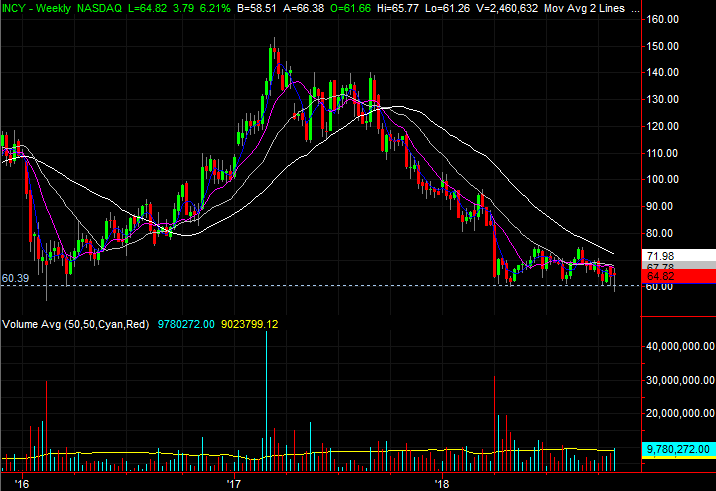This screenshot has height=491, width=716.
Task: Click the 150.00 price axis label
Action: [663, 46]
